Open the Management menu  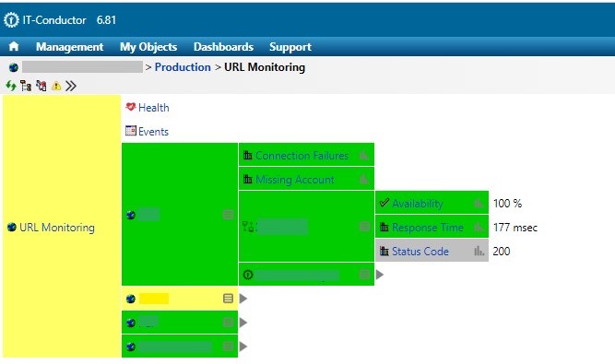69,47
